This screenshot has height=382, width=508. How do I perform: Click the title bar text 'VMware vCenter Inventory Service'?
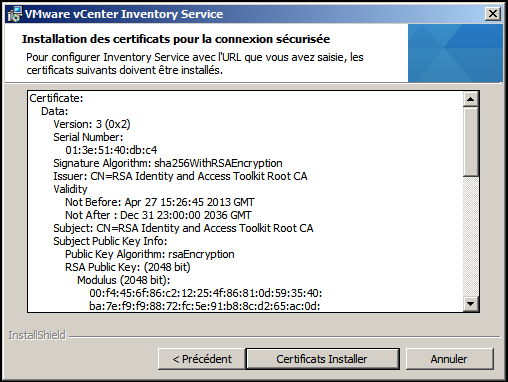pos(124,14)
